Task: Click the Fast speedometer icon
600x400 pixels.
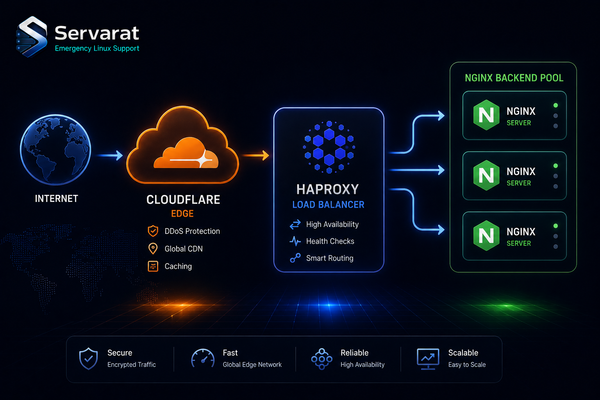Action: click(x=203, y=358)
